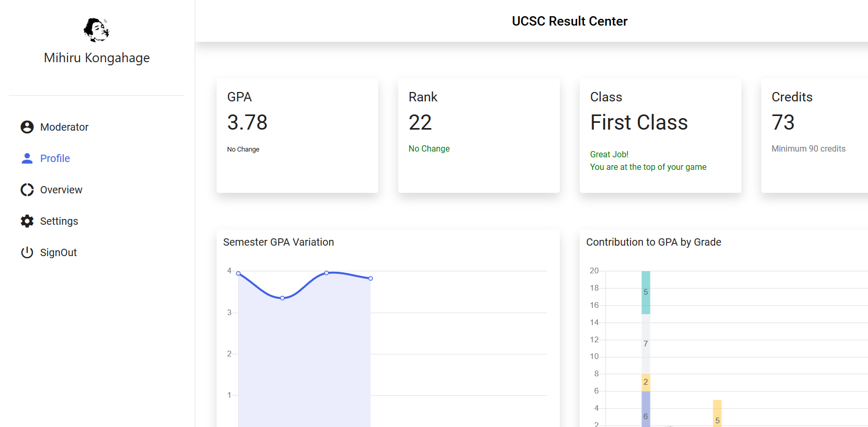Click the Mihiru Kongahage name
Viewport: 868px width, 427px height.
[97, 58]
